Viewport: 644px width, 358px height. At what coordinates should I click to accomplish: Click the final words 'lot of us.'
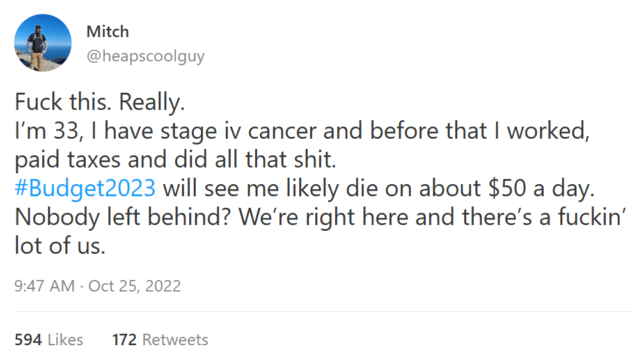pos(60,245)
